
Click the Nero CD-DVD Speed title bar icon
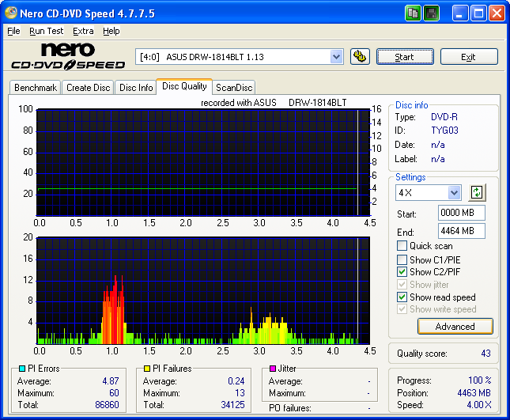tap(11, 13)
